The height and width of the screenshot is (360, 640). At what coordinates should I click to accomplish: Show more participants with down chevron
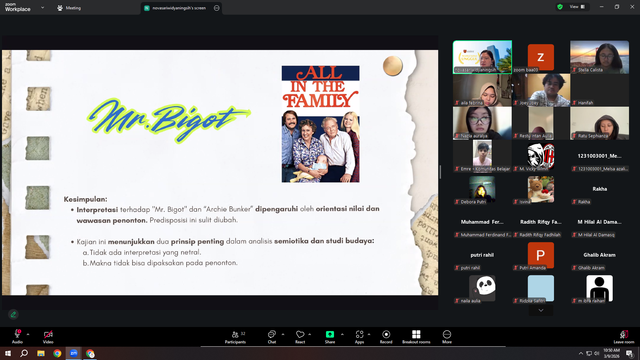541,311
